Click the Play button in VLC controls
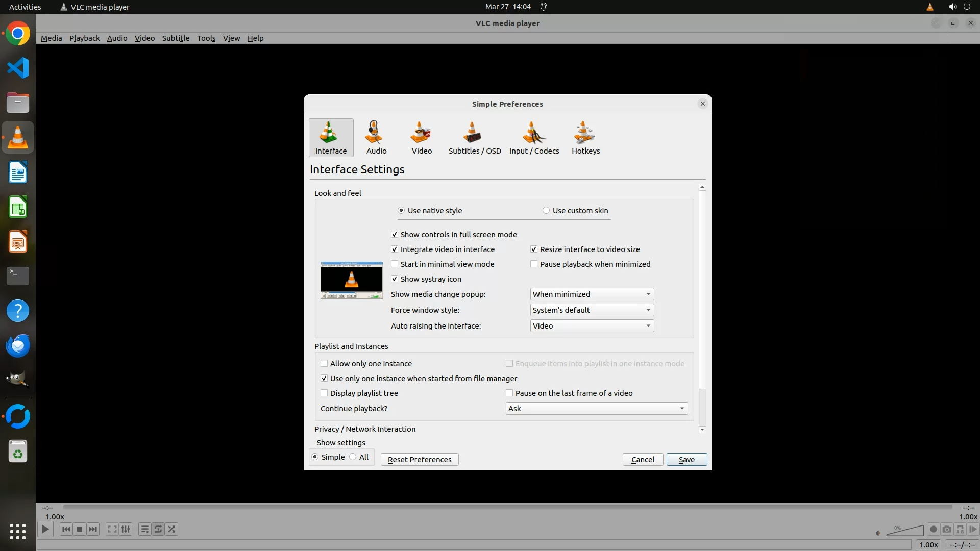The height and width of the screenshot is (551, 980). (45, 529)
